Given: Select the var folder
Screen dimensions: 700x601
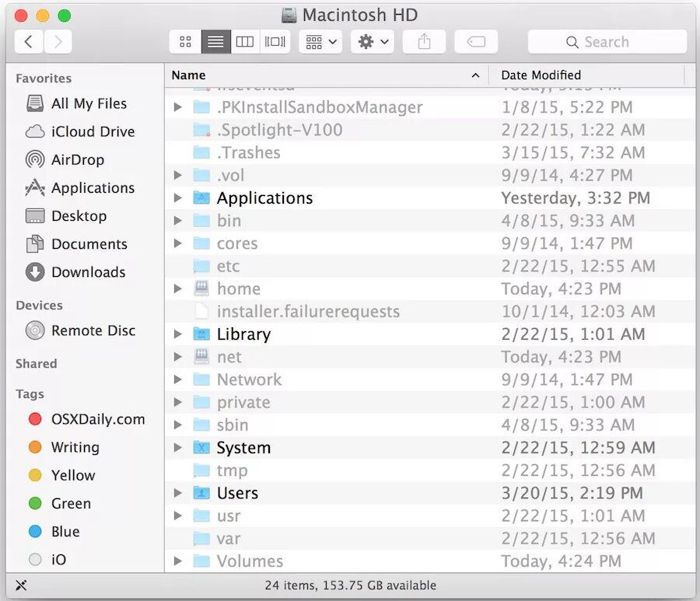Looking at the screenshot, I should pos(429,539).
